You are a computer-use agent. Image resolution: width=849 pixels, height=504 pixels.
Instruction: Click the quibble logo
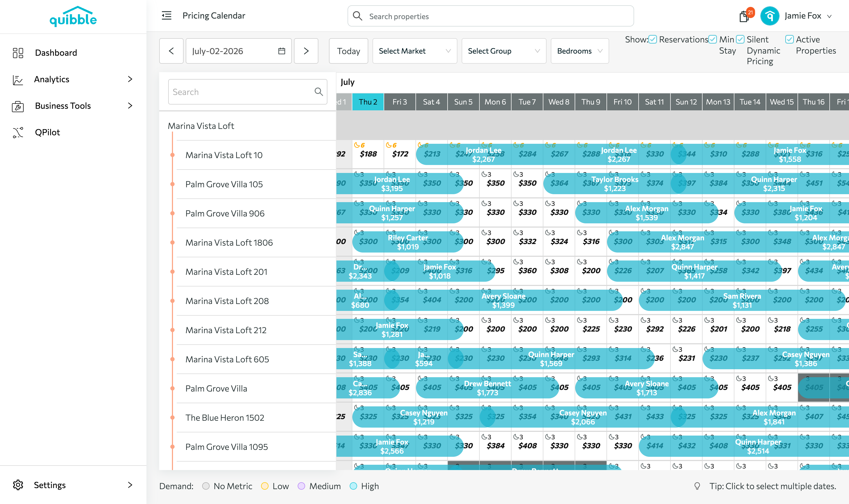[73, 16]
